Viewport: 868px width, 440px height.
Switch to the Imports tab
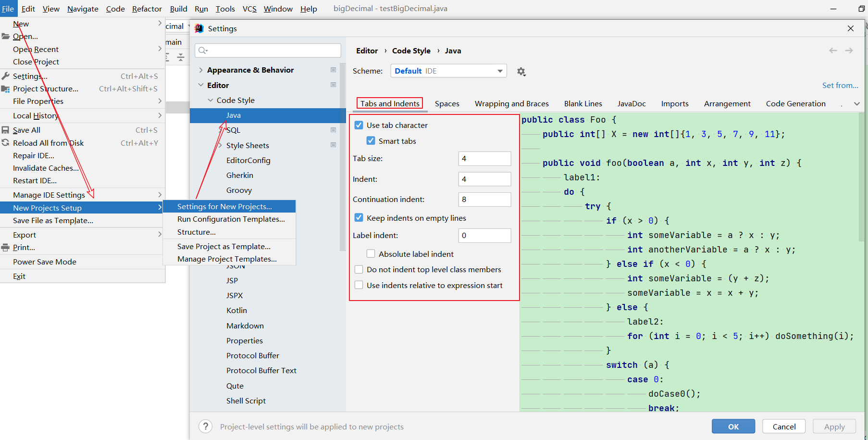click(675, 104)
